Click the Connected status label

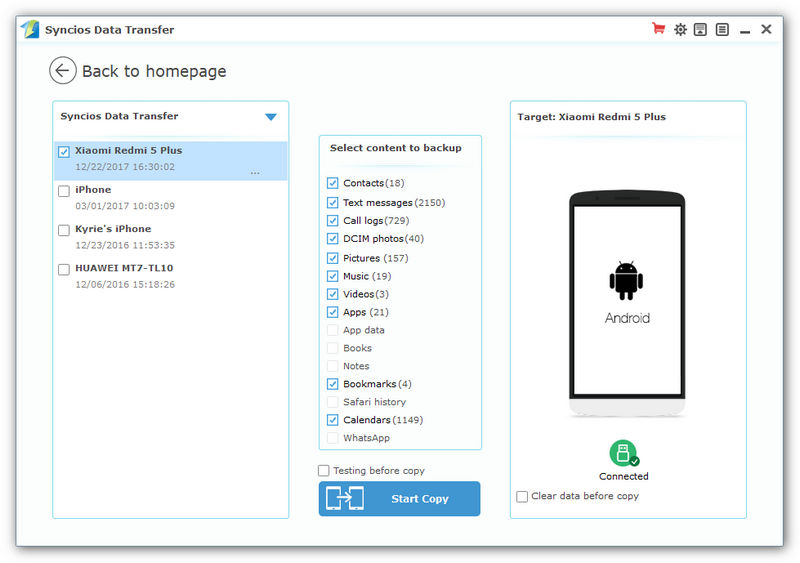(x=623, y=476)
